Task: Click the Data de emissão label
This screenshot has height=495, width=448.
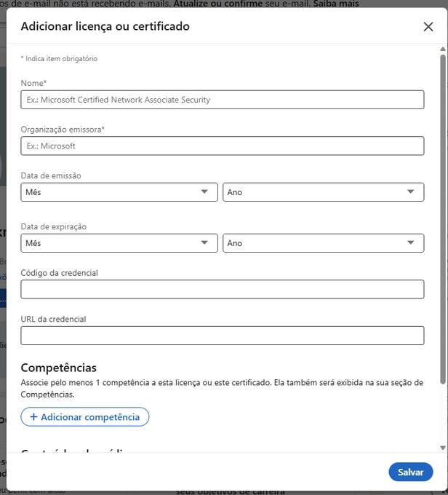Action: click(51, 176)
